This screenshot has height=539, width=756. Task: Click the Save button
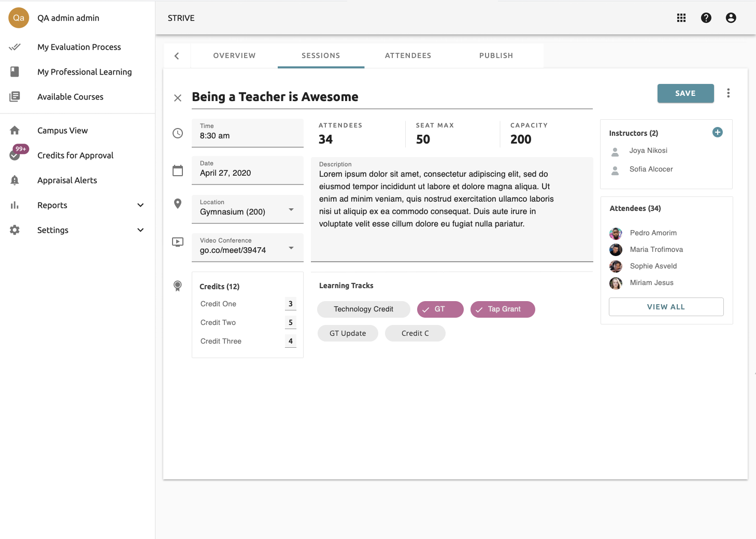point(685,93)
